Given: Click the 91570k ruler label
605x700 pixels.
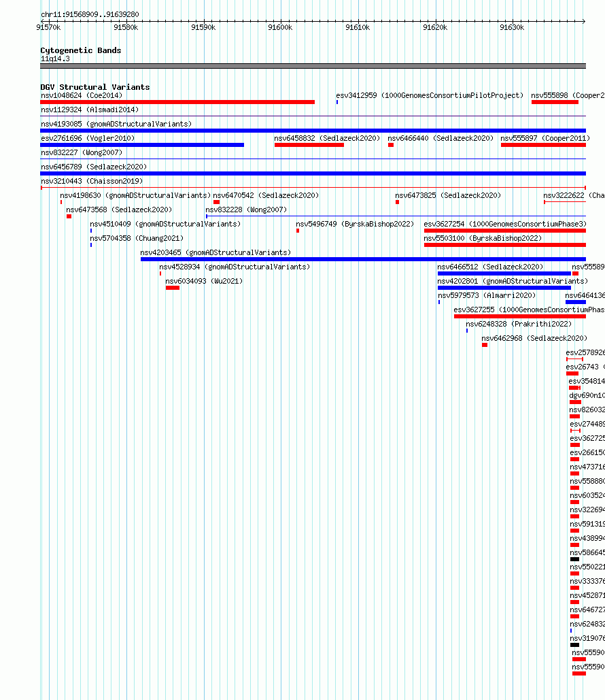Looking at the screenshot, I should (x=48, y=28).
